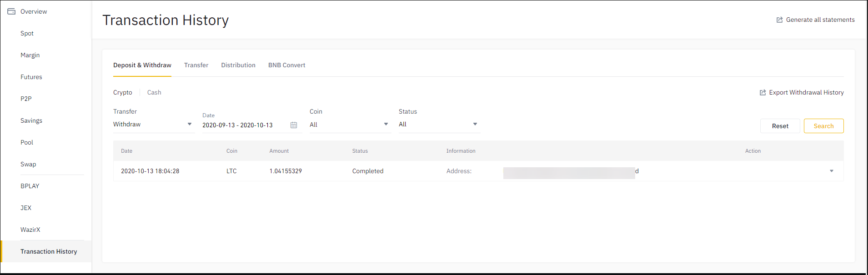Open Savings from the sidebar
This screenshot has height=275, width=868.
pyautogui.click(x=31, y=121)
